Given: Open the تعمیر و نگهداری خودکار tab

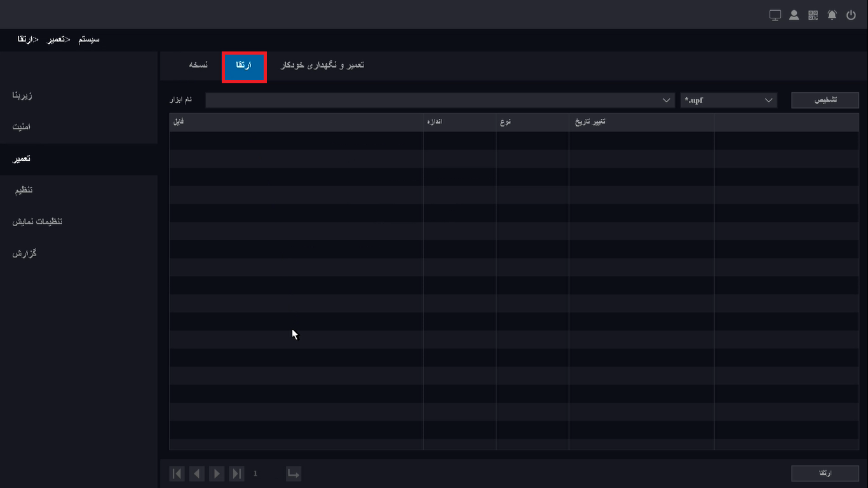Looking at the screenshot, I should coord(322,65).
